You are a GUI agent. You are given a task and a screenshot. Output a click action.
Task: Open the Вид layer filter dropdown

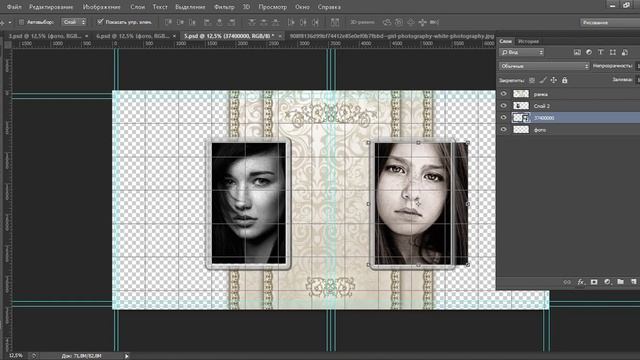[x=522, y=52]
